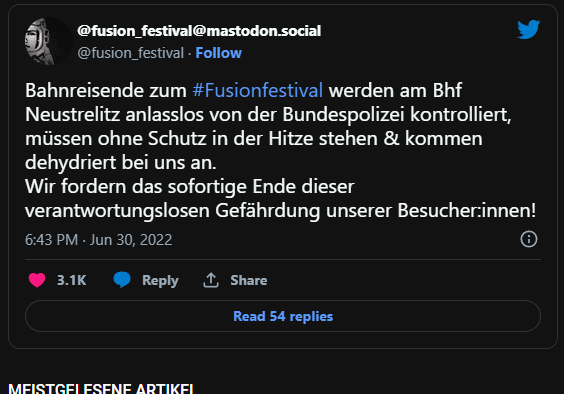Click the 3.1K likes count

[x=72, y=280]
